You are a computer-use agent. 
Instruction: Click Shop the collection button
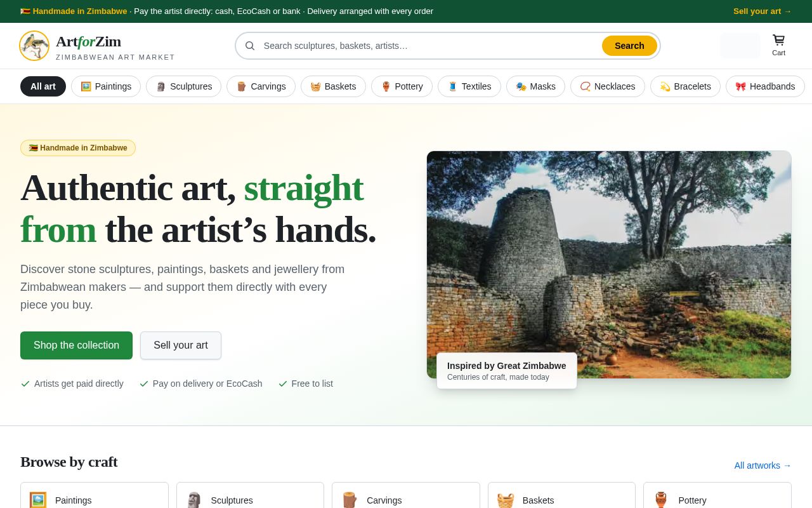tap(76, 345)
